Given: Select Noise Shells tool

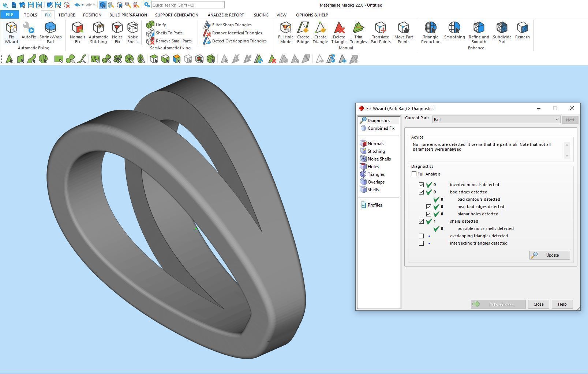Looking at the screenshot, I should (x=133, y=33).
